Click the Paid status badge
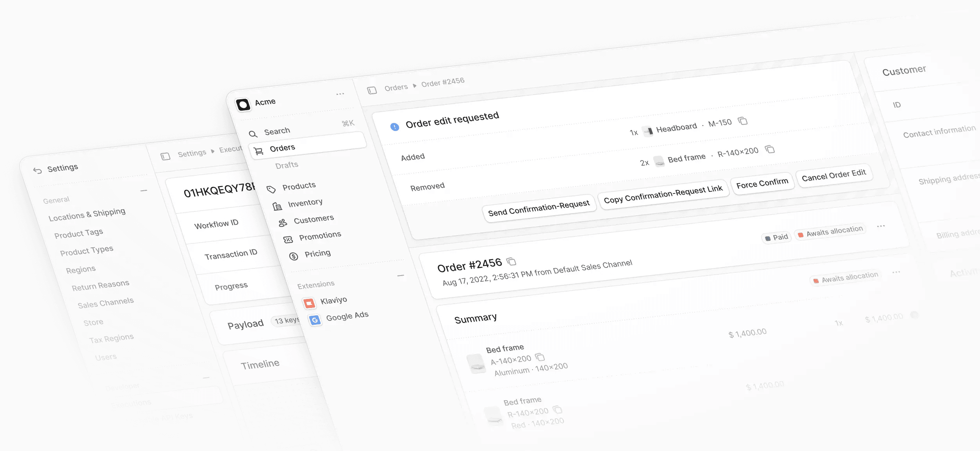This screenshot has width=980, height=451. (x=776, y=237)
